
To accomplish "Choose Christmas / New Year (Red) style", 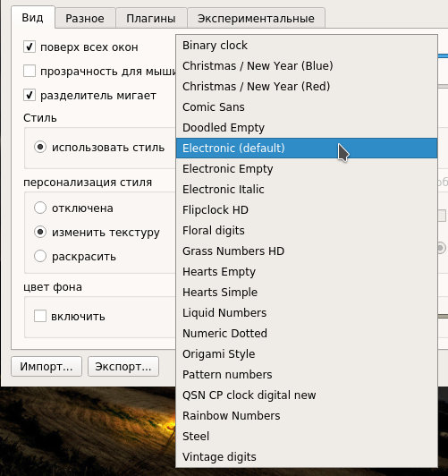I will pyautogui.click(x=307, y=87).
